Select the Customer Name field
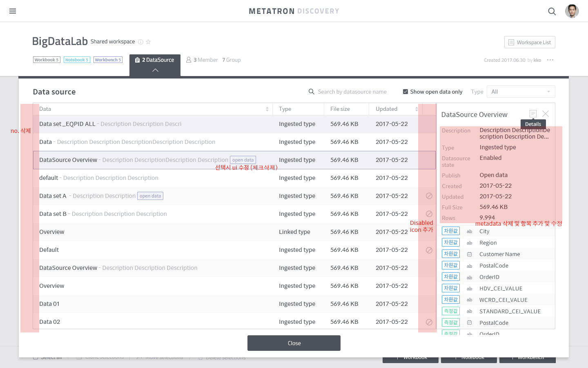The height and width of the screenshot is (368, 588). click(x=499, y=254)
